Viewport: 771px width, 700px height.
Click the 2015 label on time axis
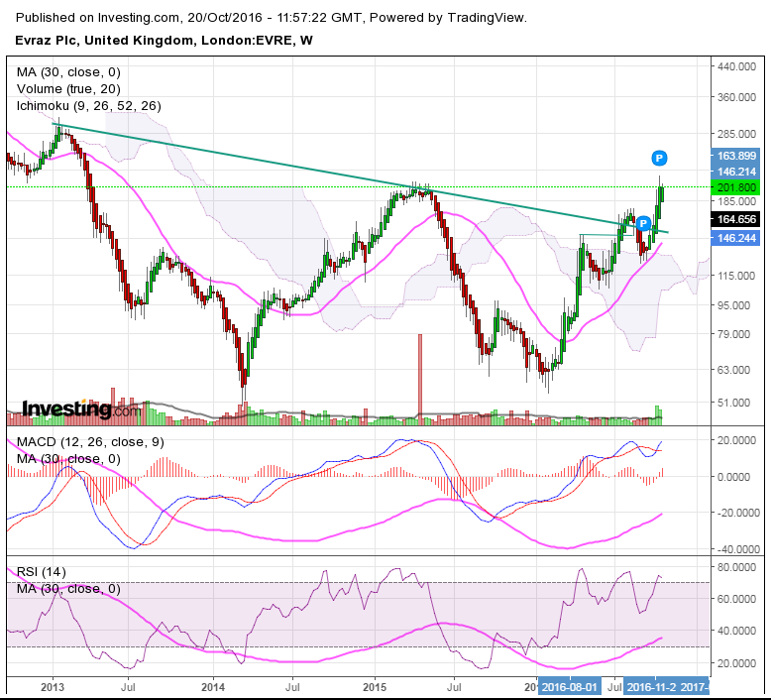point(375,687)
